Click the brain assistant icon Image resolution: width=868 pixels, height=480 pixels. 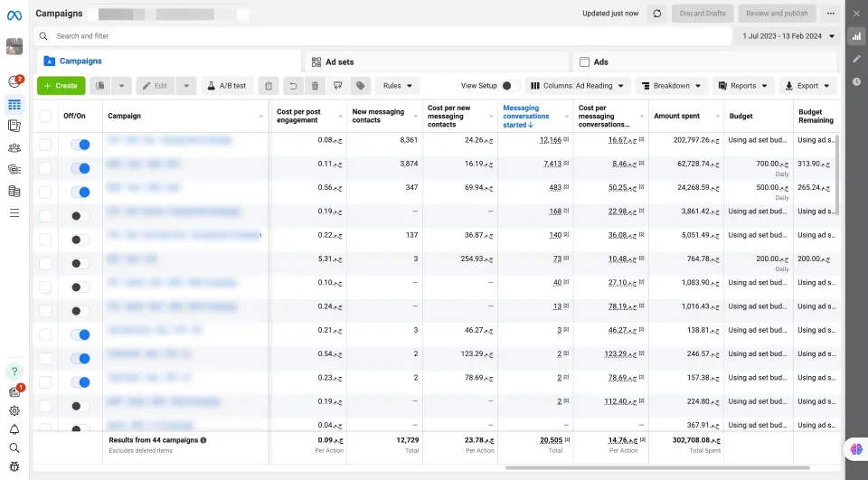856,449
